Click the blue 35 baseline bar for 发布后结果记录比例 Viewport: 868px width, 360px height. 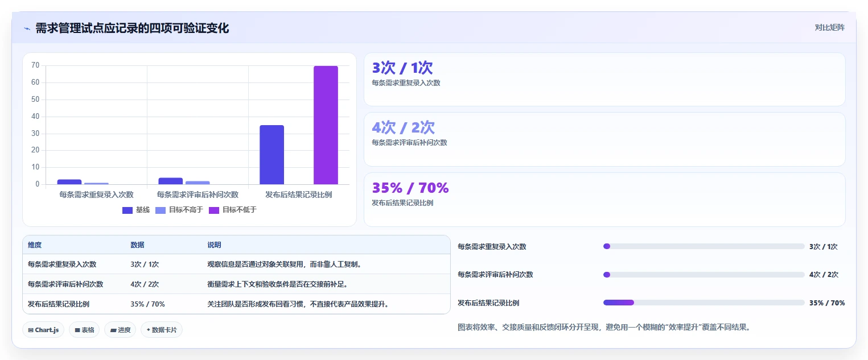271,155
